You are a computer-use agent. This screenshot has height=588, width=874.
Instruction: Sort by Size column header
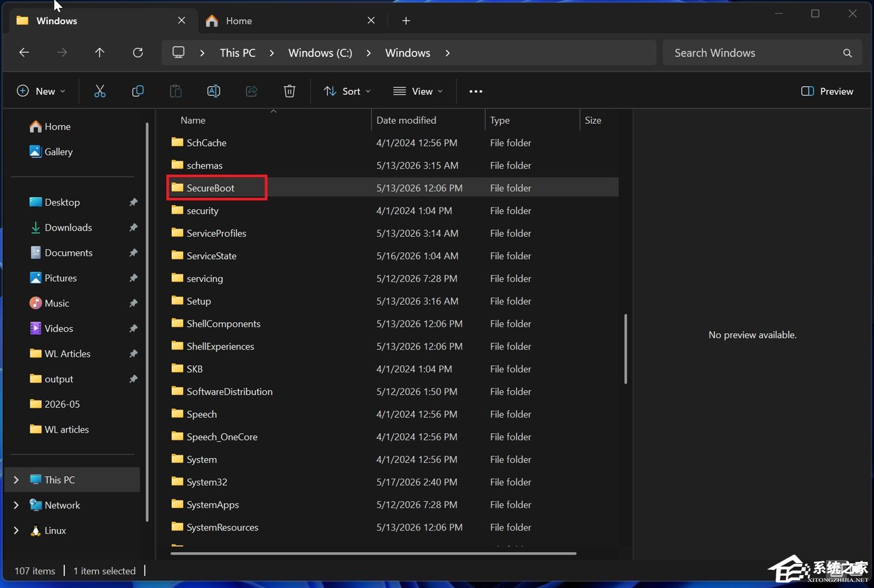(593, 120)
